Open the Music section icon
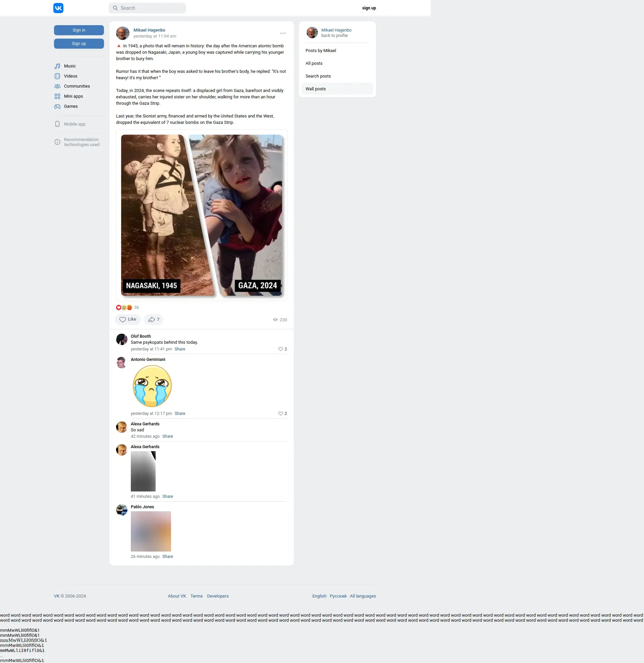This screenshot has width=644, height=663. 57,66
